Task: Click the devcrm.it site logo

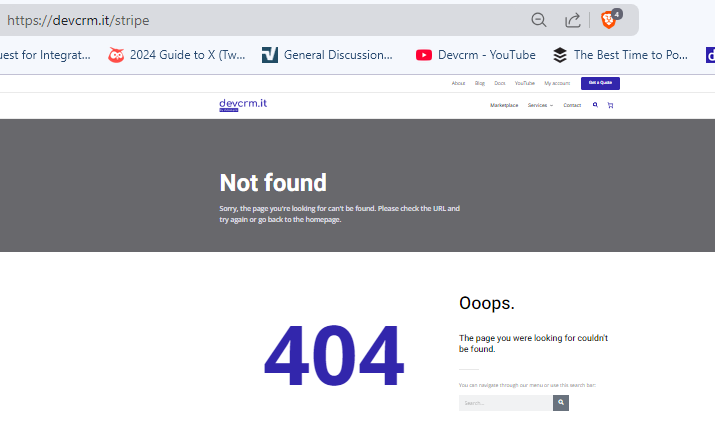Action: (243, 104)
